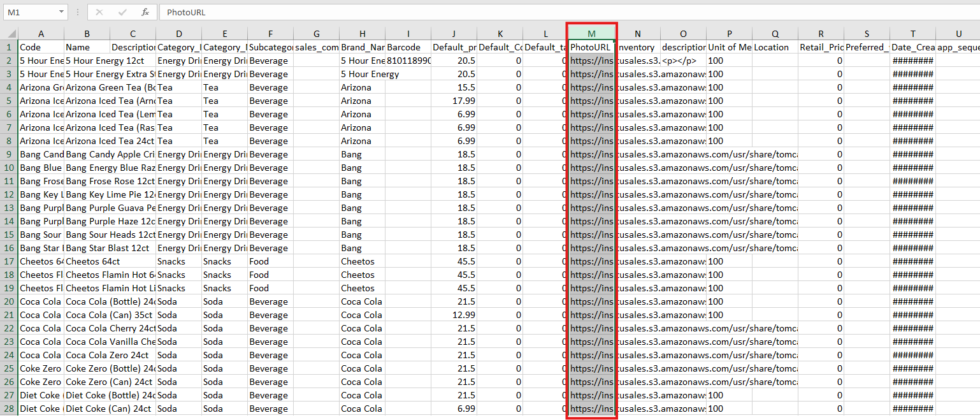Click the 'Date_Crea' header cell
This screenshot has width=980, height=420.
pos(913,47)
